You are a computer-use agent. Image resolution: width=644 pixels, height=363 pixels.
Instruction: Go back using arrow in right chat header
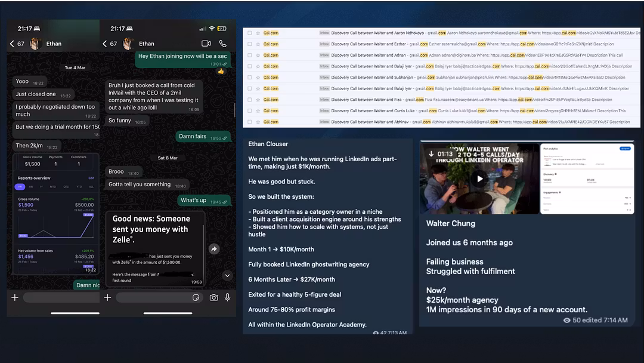coord(105,44)
